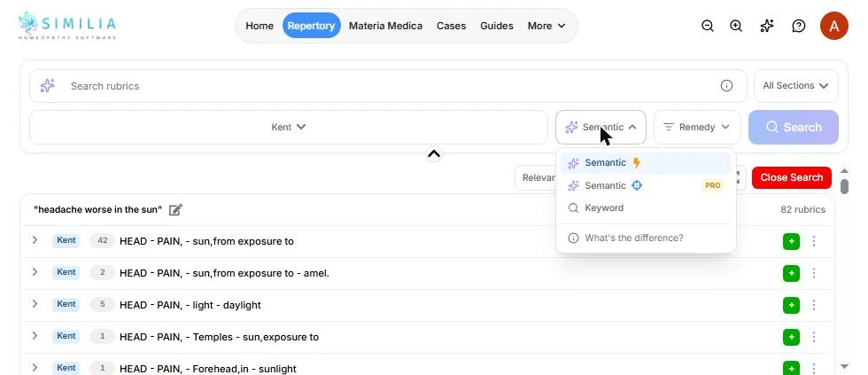868x375 pixels.
Task: Click the red Close Search button
Action: 792,178
